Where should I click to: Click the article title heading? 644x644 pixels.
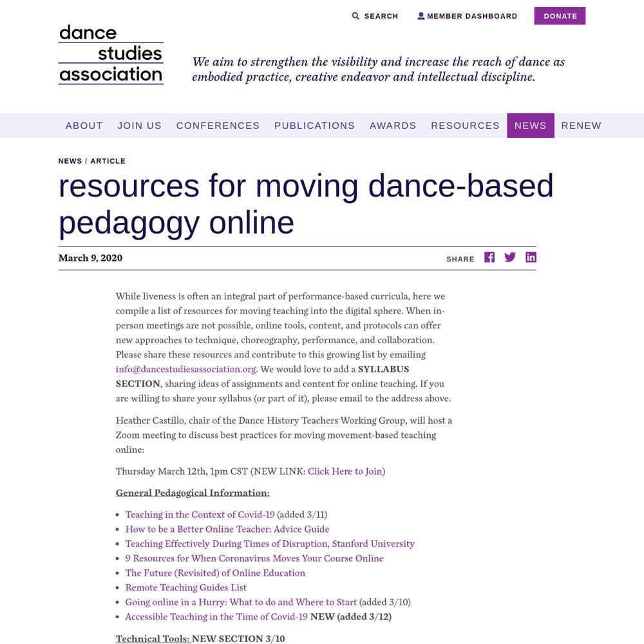[306, 204]
